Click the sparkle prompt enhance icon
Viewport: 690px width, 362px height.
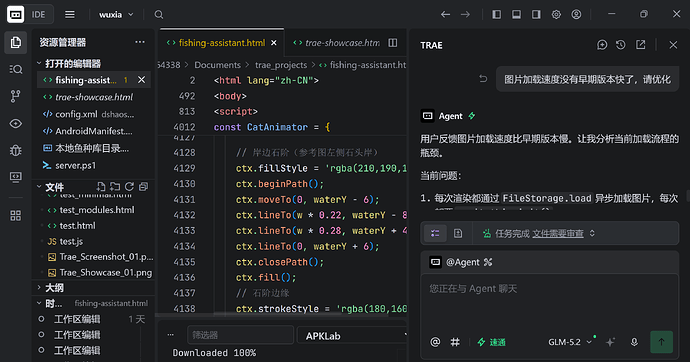[610, 342]
